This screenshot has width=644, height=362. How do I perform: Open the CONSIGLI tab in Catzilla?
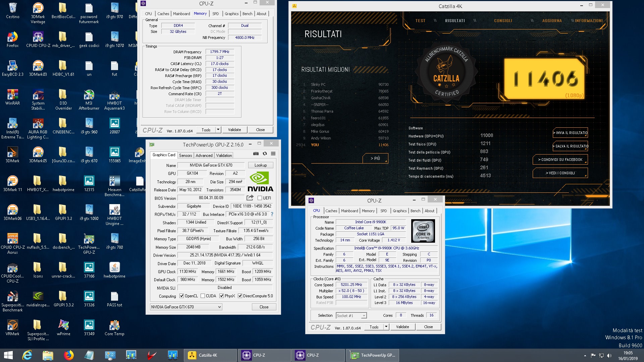503,21
